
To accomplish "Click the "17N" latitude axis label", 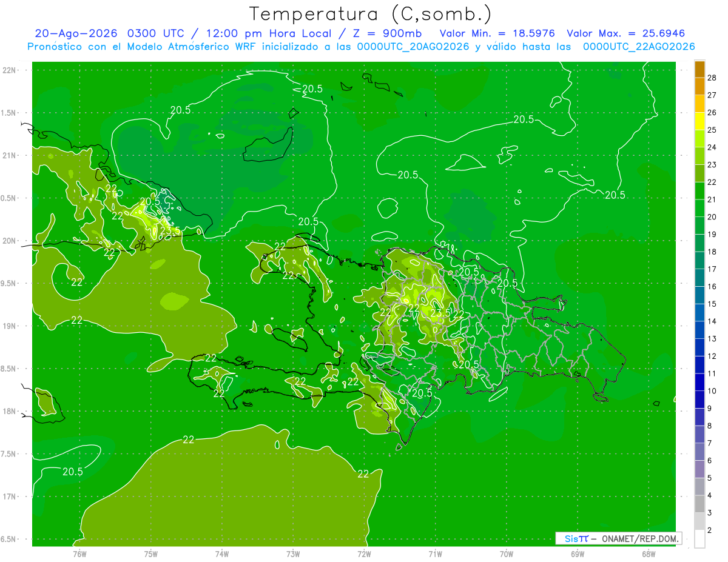I will coord(9,497).
